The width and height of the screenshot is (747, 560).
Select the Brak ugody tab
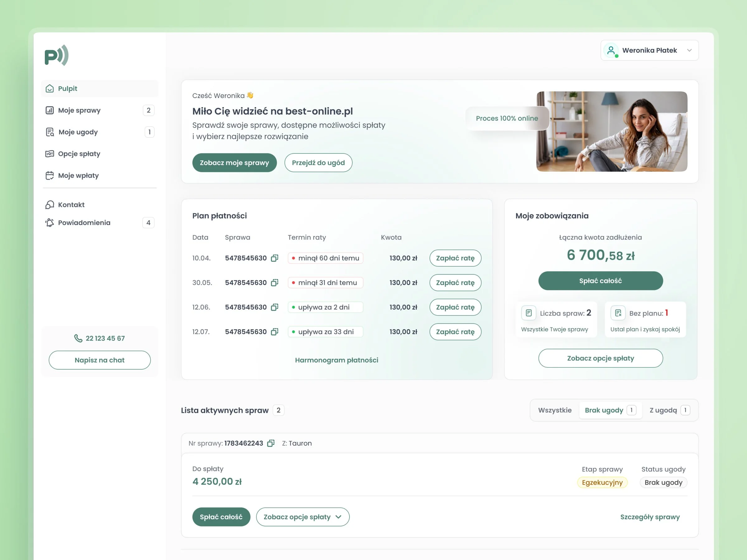610,410
